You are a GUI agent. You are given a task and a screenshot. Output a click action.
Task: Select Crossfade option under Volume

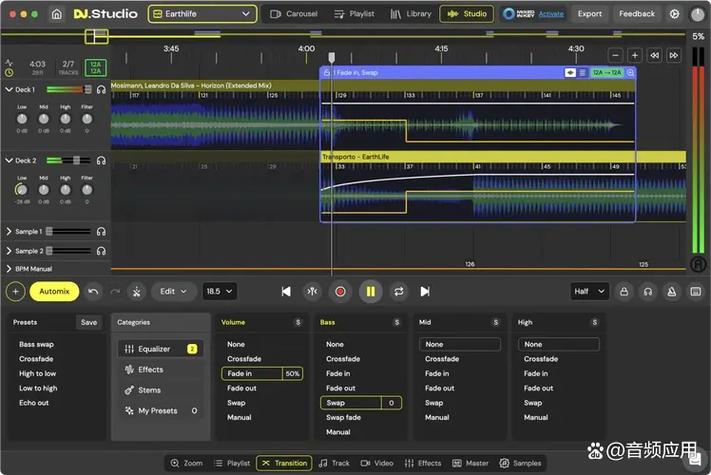pos(244,359)
